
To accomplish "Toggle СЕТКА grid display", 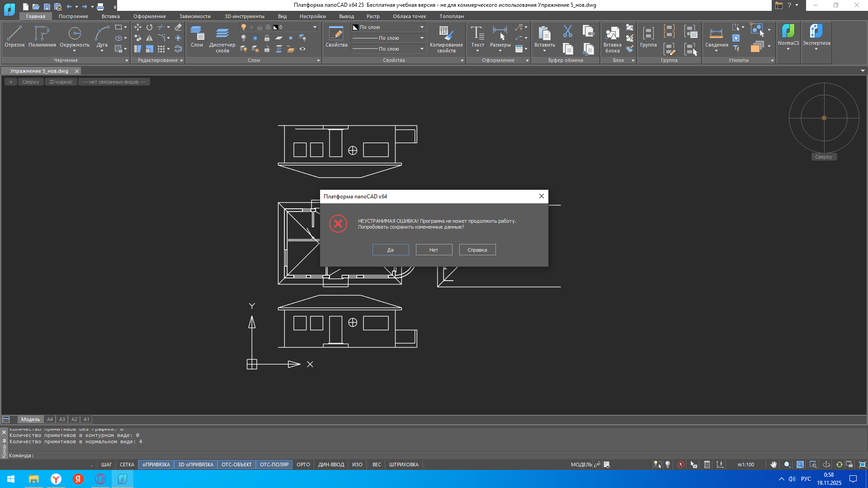I will pyautogui.click(x=127, y=465).
